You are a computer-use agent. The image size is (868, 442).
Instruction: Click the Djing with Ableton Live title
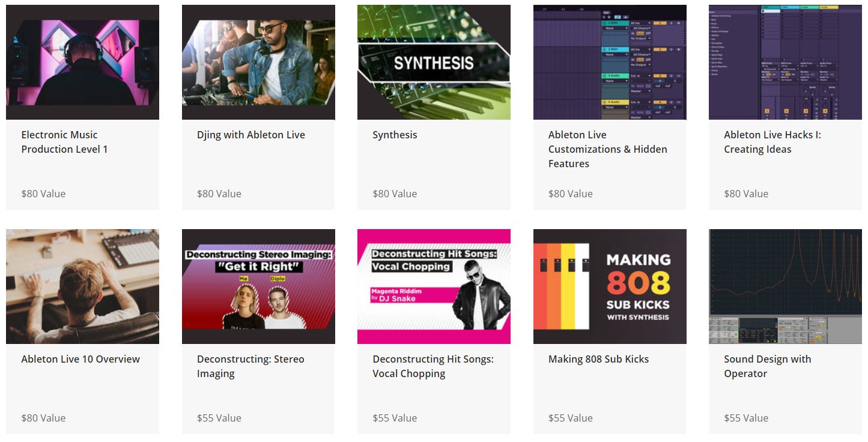pyautogui.click(x=251, y=135)
